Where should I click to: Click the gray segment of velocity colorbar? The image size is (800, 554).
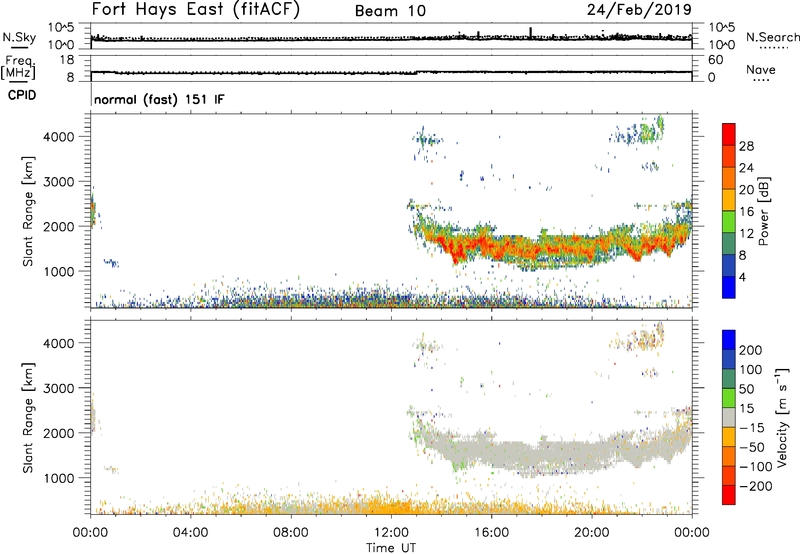tap(729, 418)
